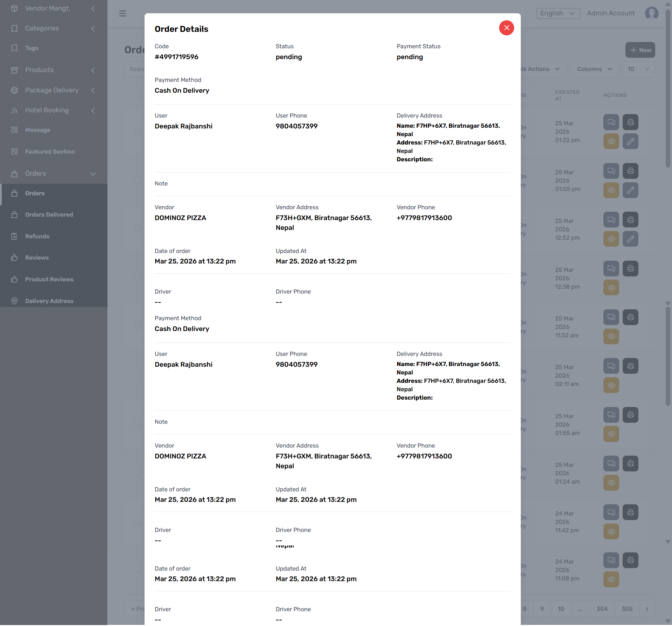Image resolution: width=672 pixels, height=626 pixels.
Task: Click the hamburger menu icon
Action: (x=122, y=14)
